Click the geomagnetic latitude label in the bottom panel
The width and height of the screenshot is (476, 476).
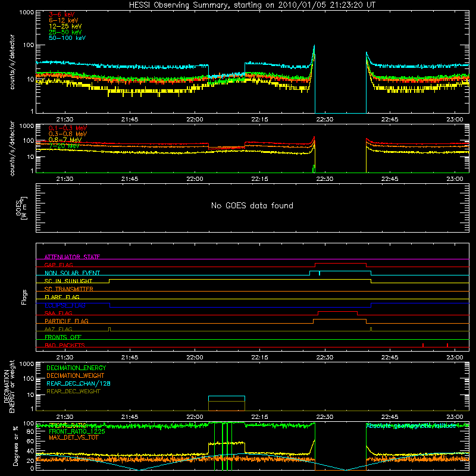(x=411, y=426)
